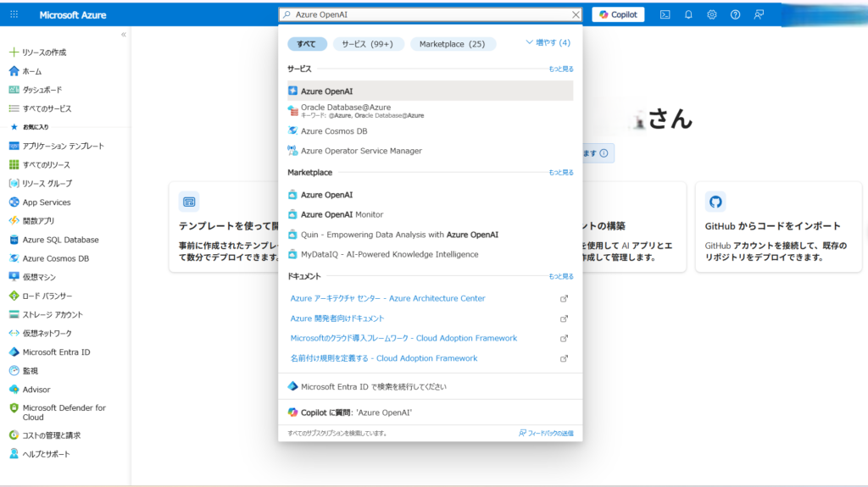Select Azure OpenAI under Marketplace results
The height and width of the screenshot is (487, 868).
point(430,195)
